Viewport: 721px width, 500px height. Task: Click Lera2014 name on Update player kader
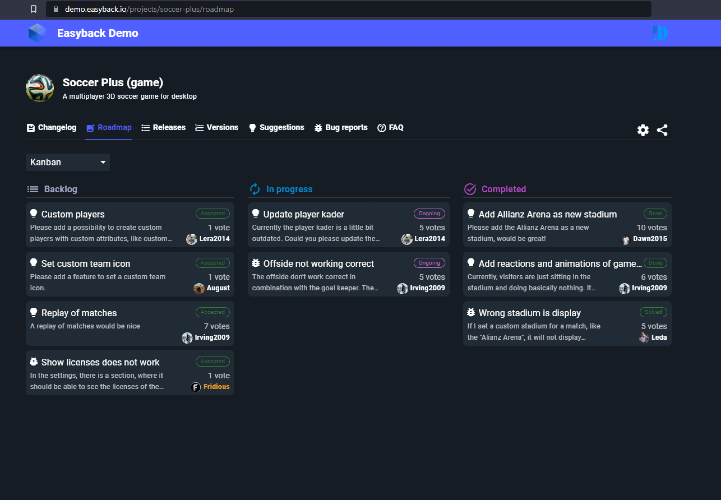(x=429, y=239)
